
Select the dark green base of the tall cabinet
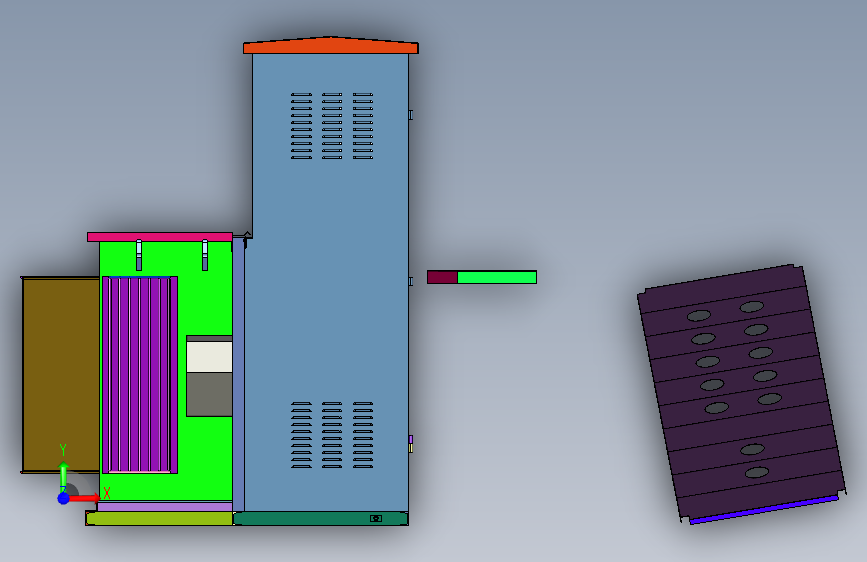[321, 518]
